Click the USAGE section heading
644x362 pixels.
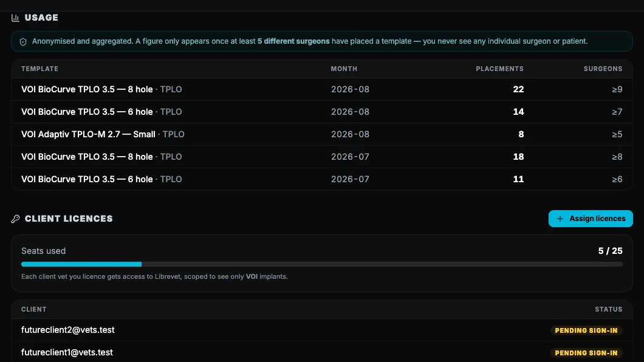click(x=41, y=18)
